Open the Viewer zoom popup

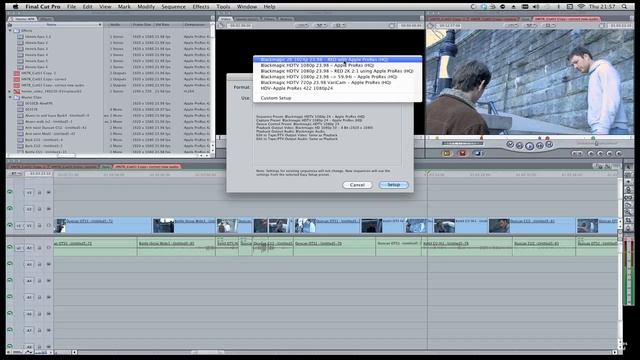tap(302, 25)
